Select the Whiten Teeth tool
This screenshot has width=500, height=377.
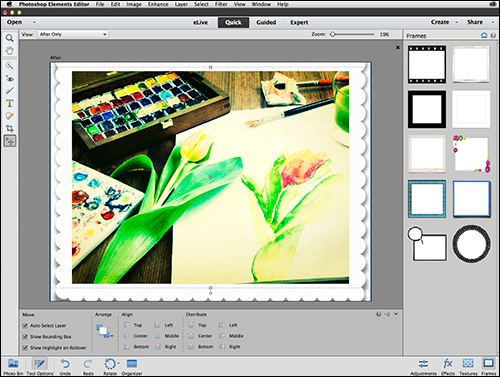(x=10, y=91)
